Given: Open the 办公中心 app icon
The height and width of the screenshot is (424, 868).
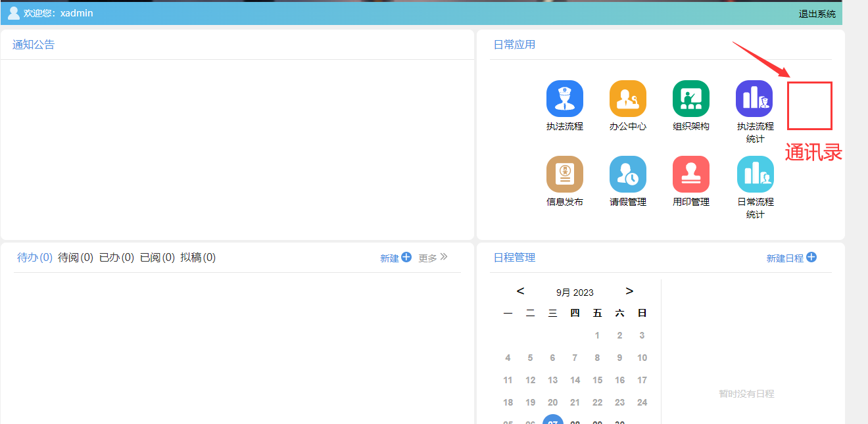Looking at the screenshot, I should [x=627, y=99].
